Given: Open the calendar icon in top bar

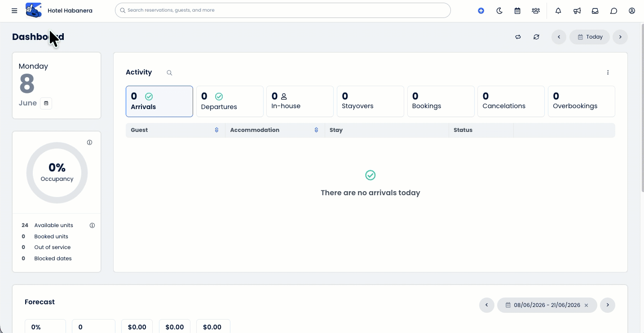Looking at the screenshot, I should [517, 11].
